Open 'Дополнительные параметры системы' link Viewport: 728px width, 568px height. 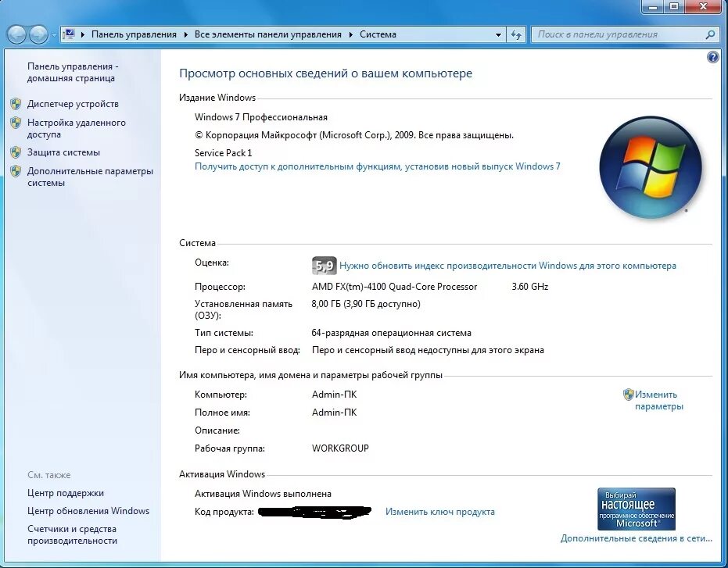point(90,177)
